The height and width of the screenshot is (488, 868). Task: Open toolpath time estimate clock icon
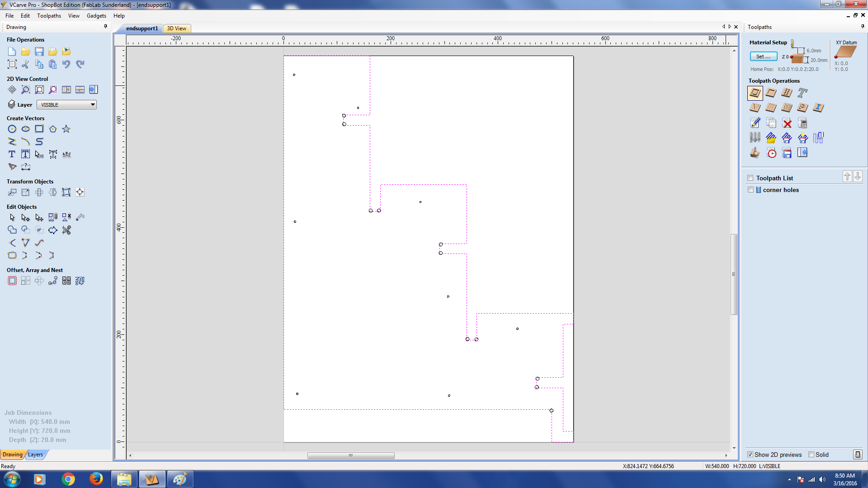pos(772,153)
